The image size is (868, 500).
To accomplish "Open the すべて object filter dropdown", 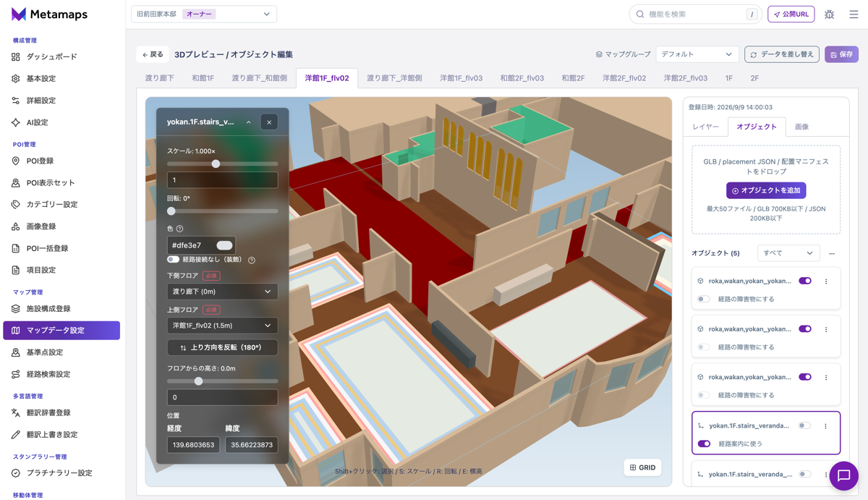I will pyautogui.click(x=788, y=253).
